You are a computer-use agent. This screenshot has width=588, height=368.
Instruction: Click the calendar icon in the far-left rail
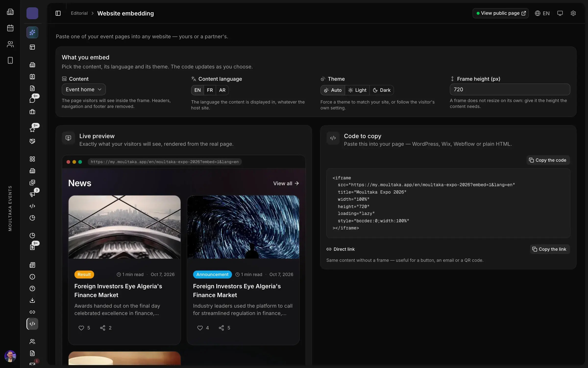10,28
